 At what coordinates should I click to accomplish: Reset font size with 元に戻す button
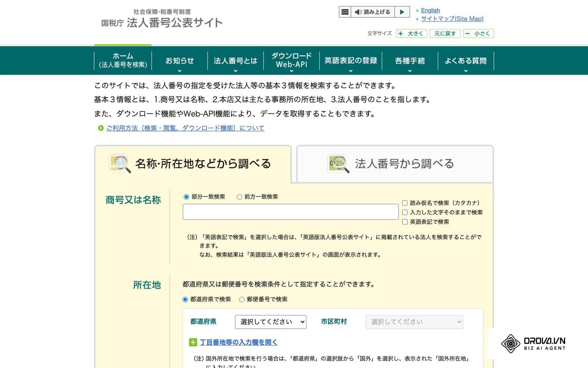click(445, 33)
